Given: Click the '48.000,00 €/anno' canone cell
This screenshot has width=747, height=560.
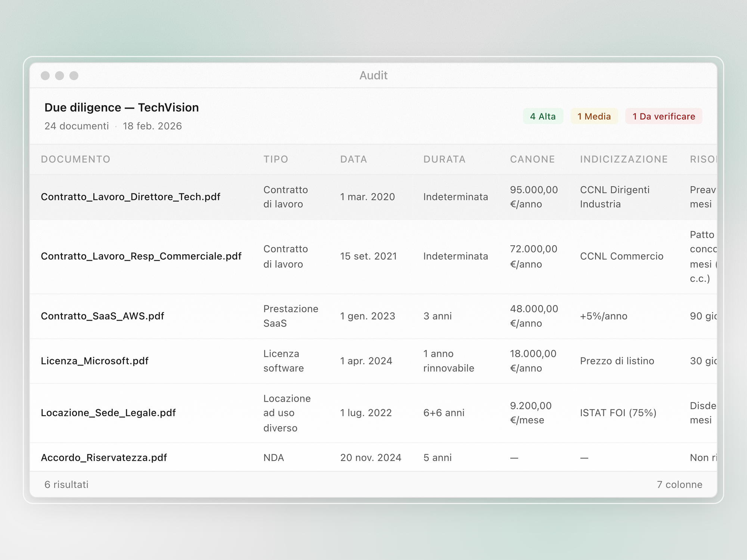Looking at the screenshot, I should (x=534, y=316).
